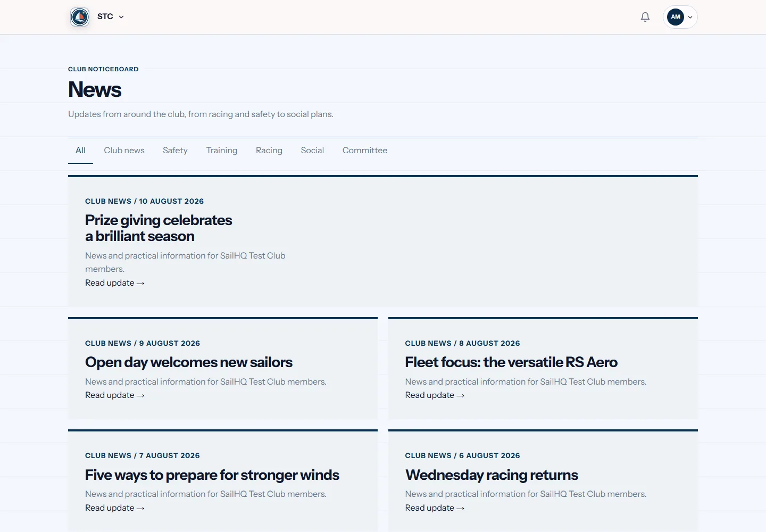Open 'Wednesday racing returns' headline
The image size is (766, 532).
(x=492, y=475)
